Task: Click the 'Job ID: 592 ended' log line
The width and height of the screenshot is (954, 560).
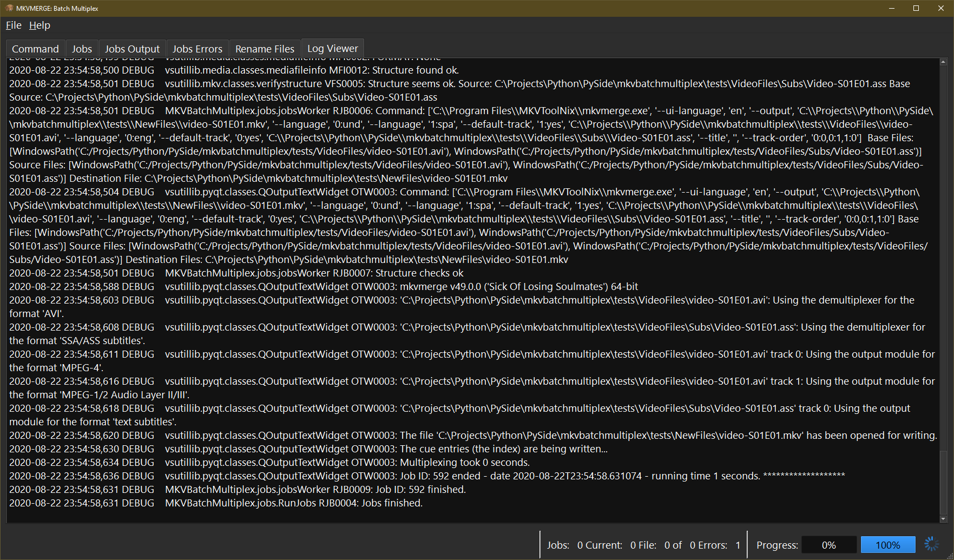Action: (x=427, y=476)
